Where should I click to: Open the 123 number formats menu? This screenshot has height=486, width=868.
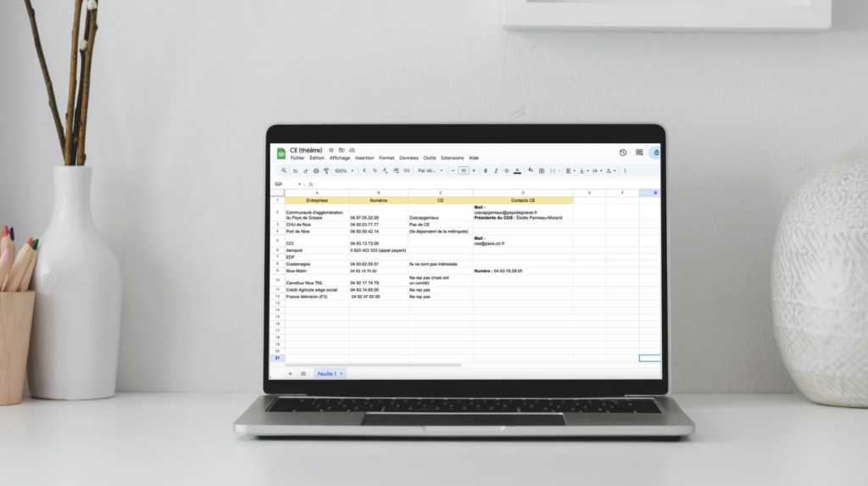pyautogui.click(x=406, y=170)
